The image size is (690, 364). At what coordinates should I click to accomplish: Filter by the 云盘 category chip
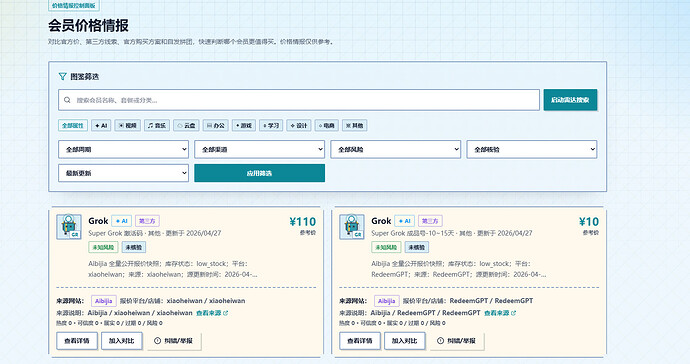[x=186, y=125]
